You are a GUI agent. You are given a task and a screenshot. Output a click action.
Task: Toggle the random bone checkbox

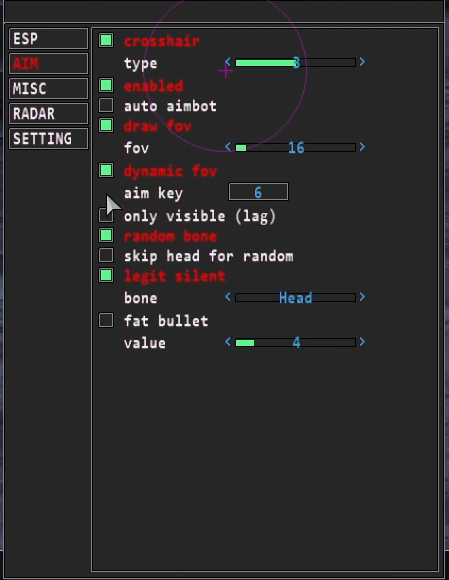tap(106, 235)
